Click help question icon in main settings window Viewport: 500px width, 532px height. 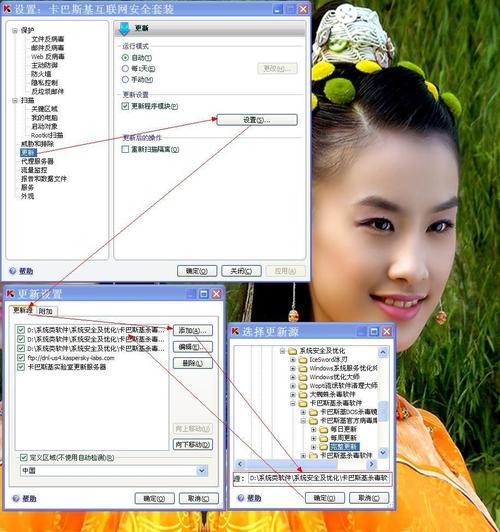click(x=13, y=271)
